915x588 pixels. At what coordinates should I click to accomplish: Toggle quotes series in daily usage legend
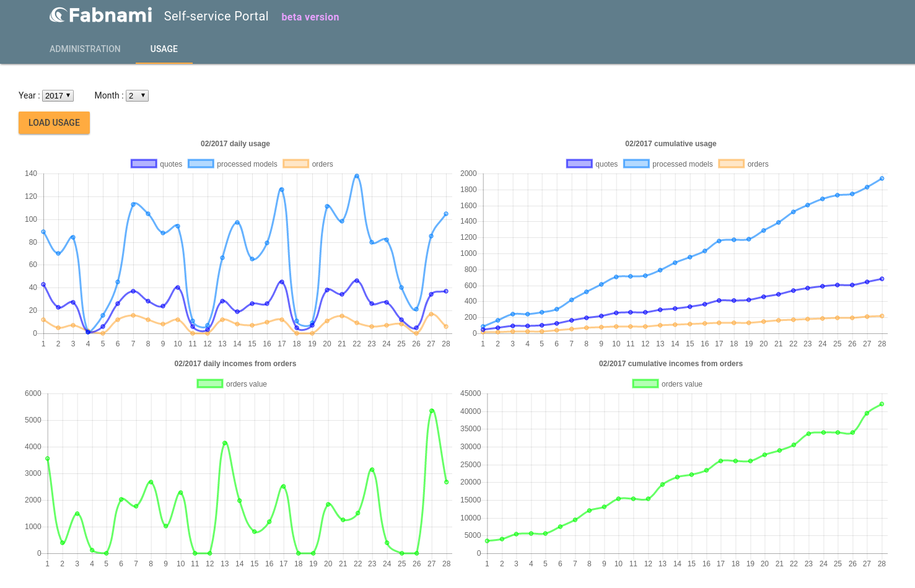[x=157, y=164]
